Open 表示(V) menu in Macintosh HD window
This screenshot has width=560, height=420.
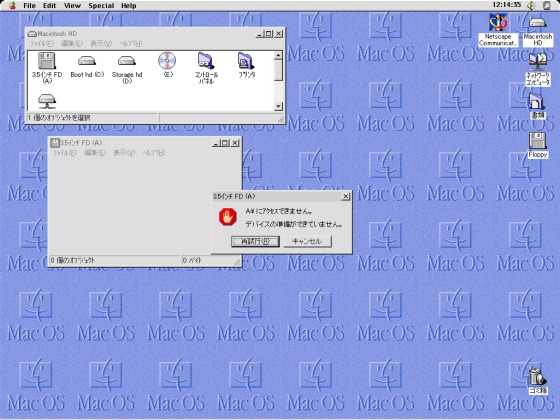click(101, 44)
